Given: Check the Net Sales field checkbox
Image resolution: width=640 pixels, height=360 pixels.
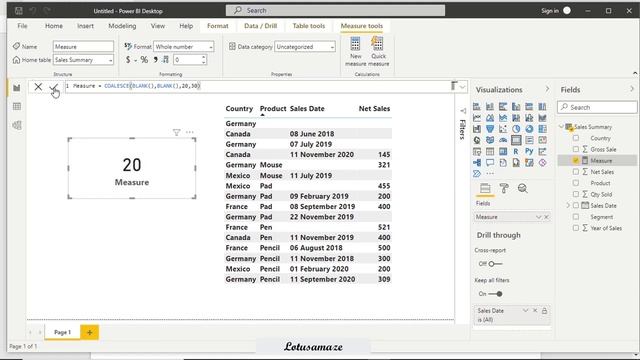Looking at the screenshot, I should pyautogui.click(x=576, y=172).
